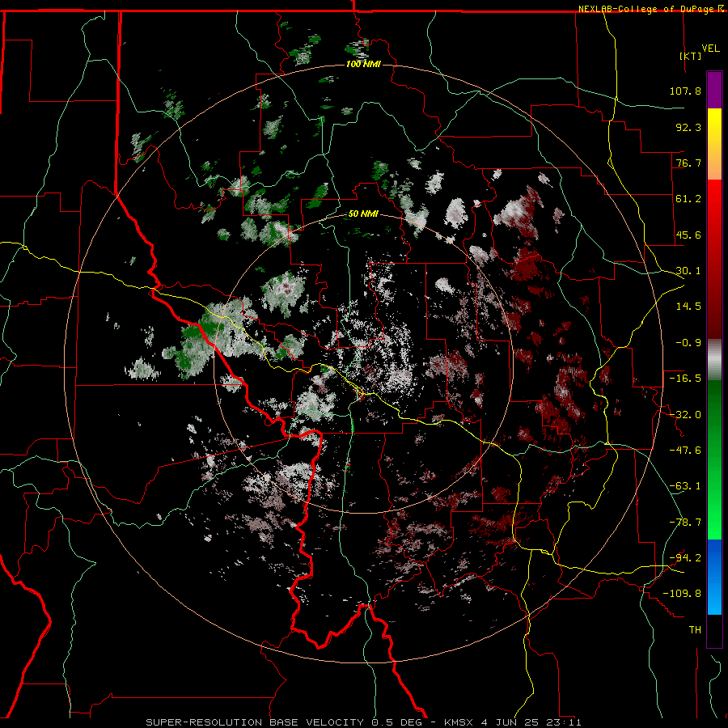Click the TH legend label
This screenshot has width=728, height=728.
tap(695, 630)
